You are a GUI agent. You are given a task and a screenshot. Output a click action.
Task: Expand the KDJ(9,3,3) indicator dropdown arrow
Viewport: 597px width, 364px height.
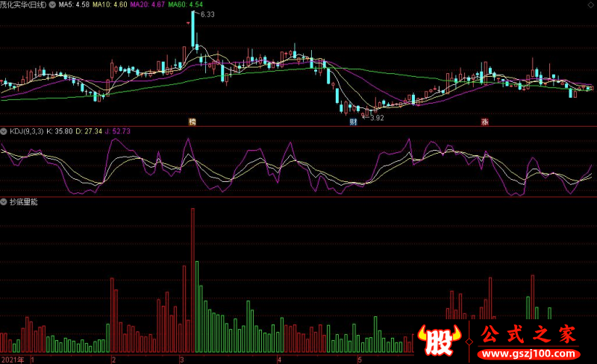[x=4, y=131]
